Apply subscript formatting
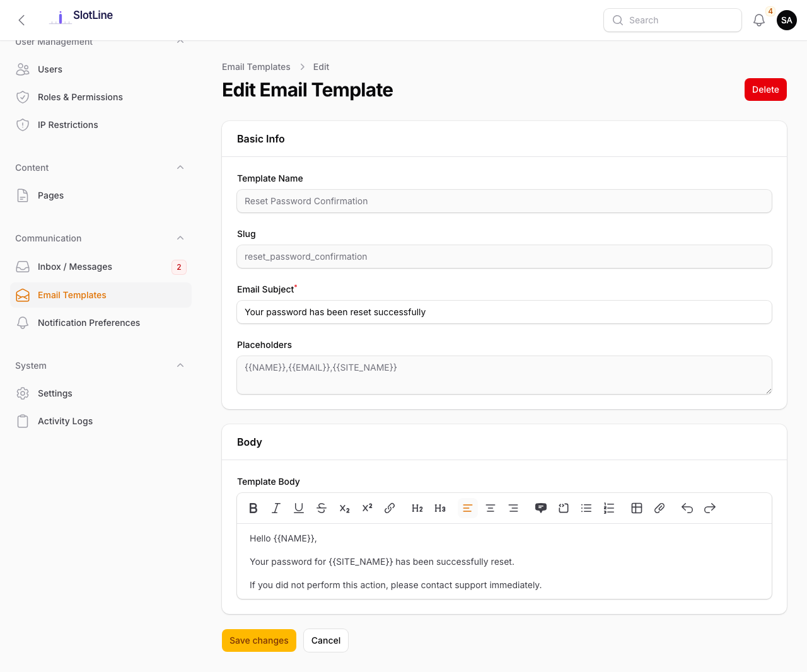 pos(344,508)
